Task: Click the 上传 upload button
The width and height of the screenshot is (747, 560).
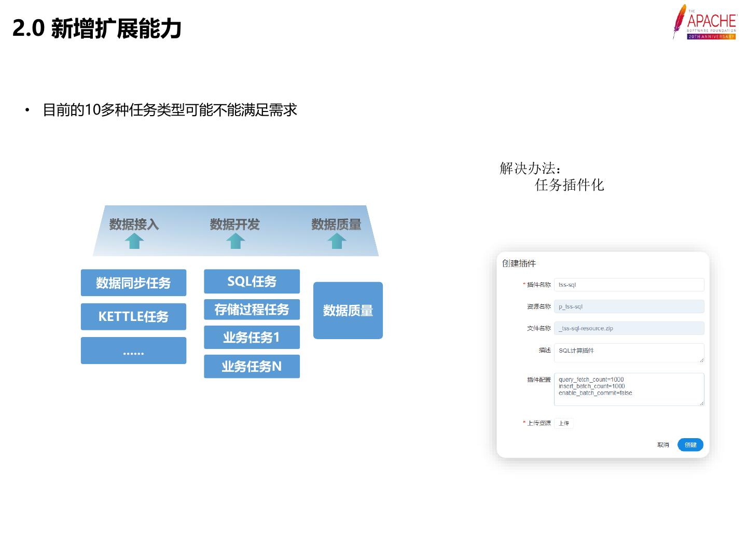Action: click(x=564, y=423)
